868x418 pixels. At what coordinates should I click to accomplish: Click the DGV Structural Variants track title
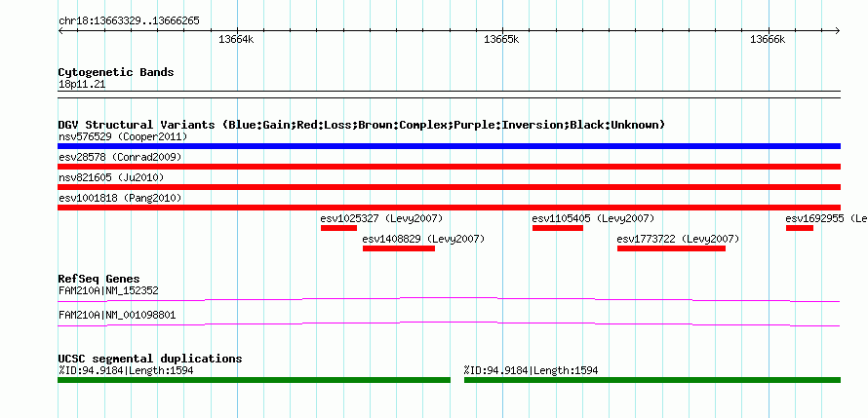[x=362, y=125]
